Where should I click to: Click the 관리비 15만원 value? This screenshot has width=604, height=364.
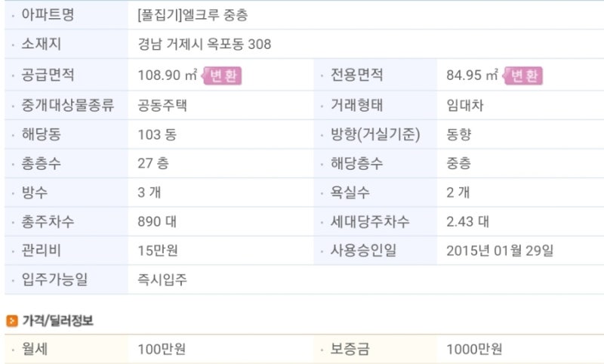click(x=158, y=251)
